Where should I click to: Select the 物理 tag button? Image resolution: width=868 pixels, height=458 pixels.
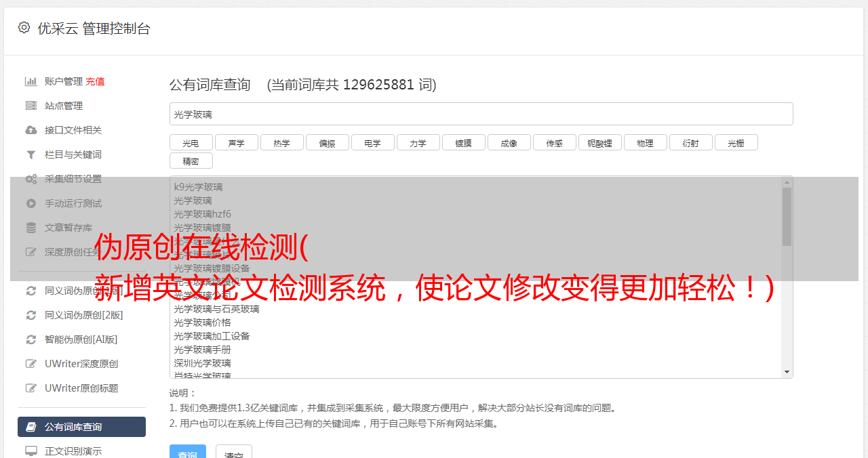pyautogui.click(x=645, y=142)
